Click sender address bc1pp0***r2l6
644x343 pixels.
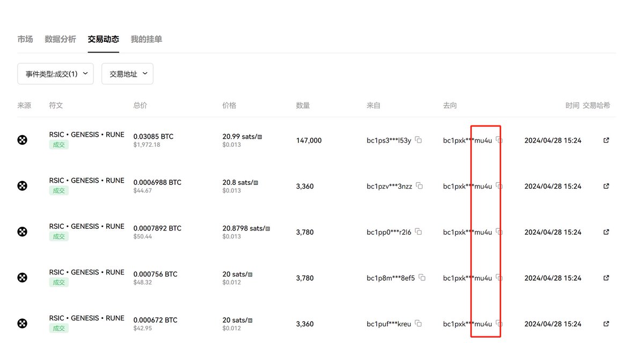pyautogui.click(x=389, y=232)
